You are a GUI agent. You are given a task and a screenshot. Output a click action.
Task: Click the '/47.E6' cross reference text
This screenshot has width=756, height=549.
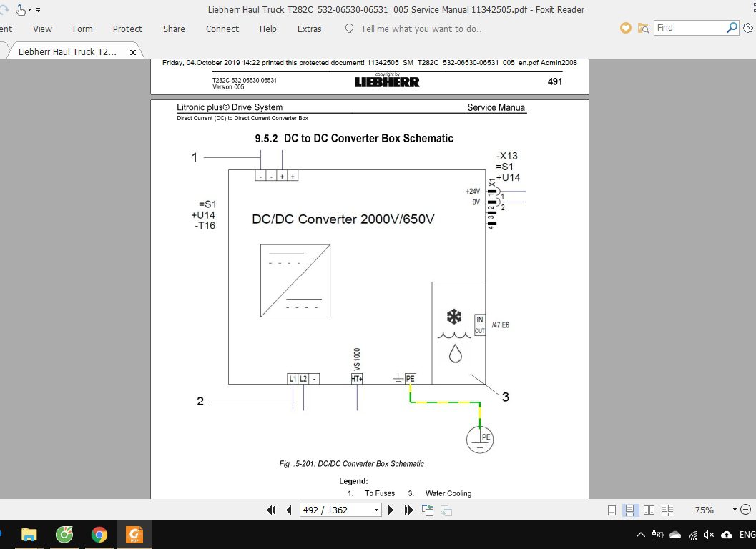(x=501, y=325)
